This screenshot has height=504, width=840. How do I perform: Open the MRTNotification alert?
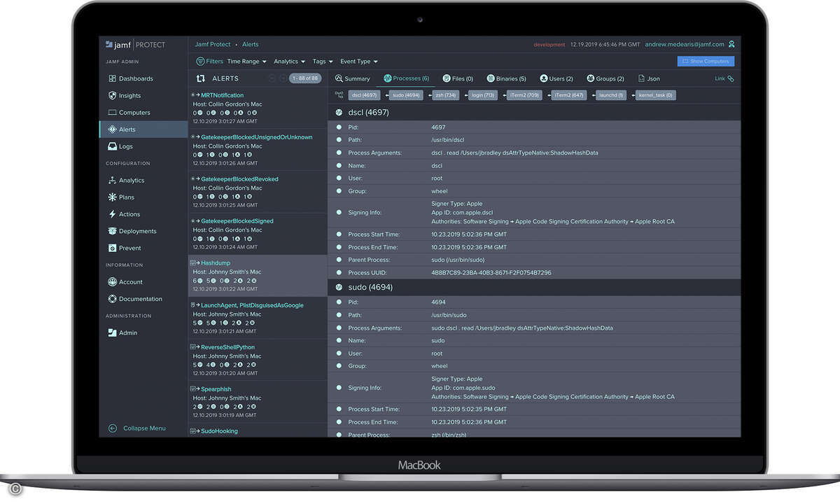point(222,95)
